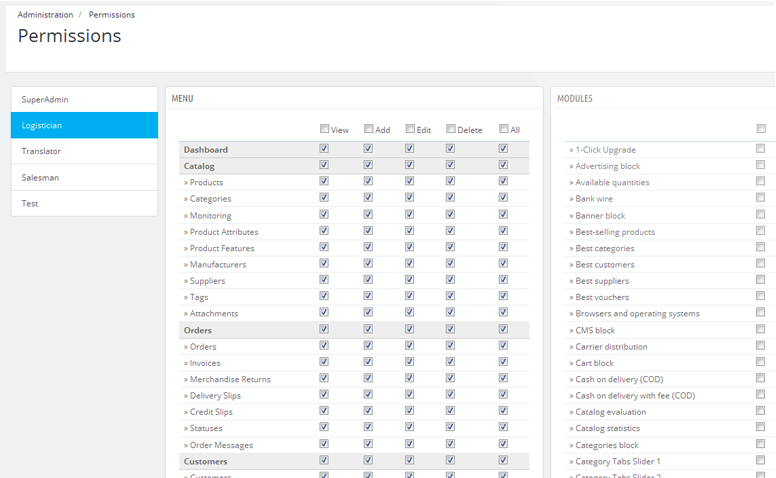The width and height of the screenshot is (776, 478).
Task: Toggle Add permission for Statuses
Action: pyautogui.click(x=368, y=427)
